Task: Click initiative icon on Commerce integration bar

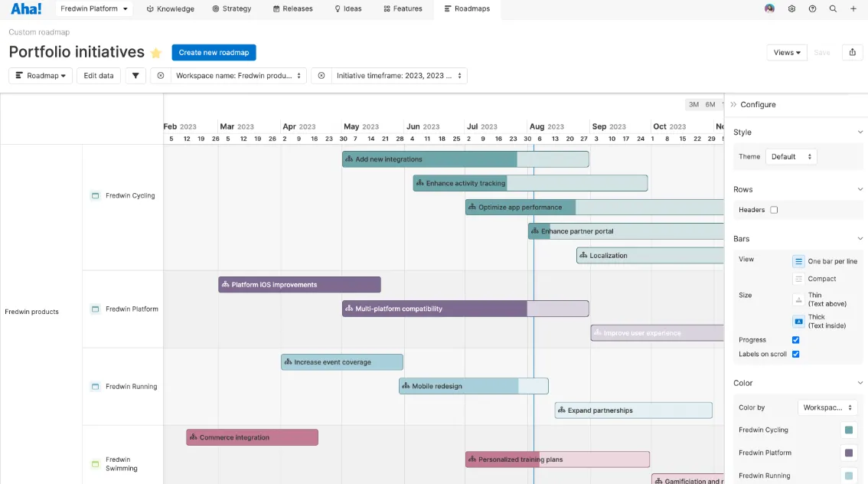Action: tap(193, 437)
